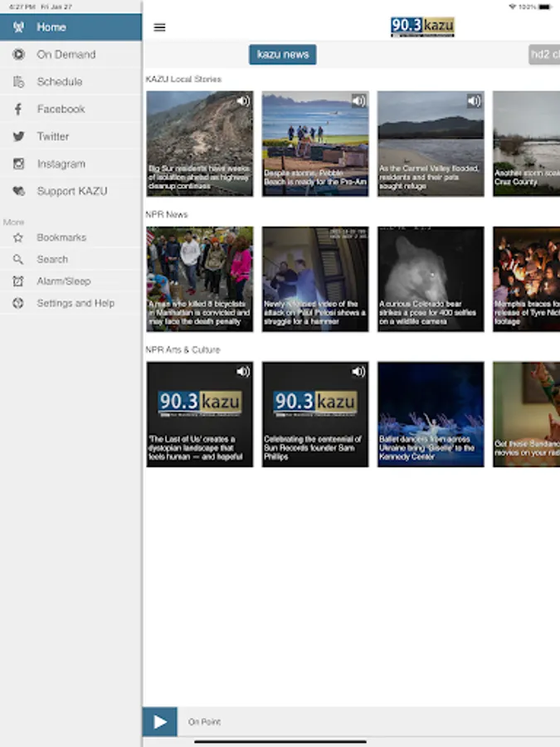
Task: Click the 90.3 KAZU logo in header
Action: 423,27
